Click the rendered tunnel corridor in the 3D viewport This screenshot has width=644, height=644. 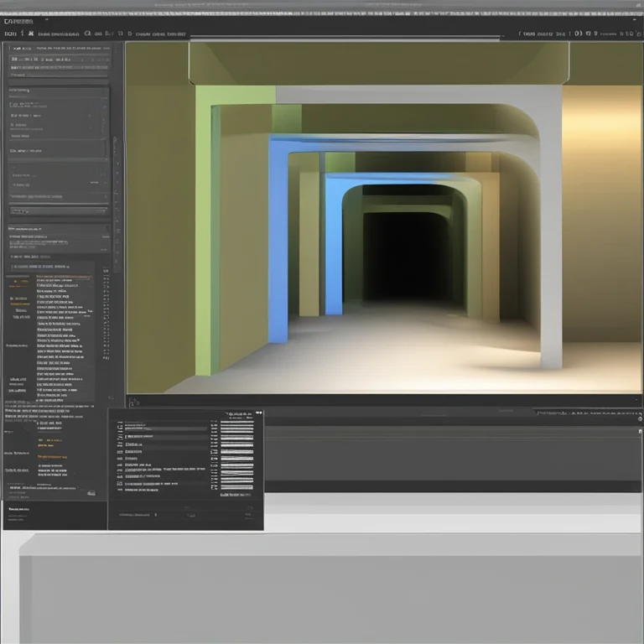[383, 218]
